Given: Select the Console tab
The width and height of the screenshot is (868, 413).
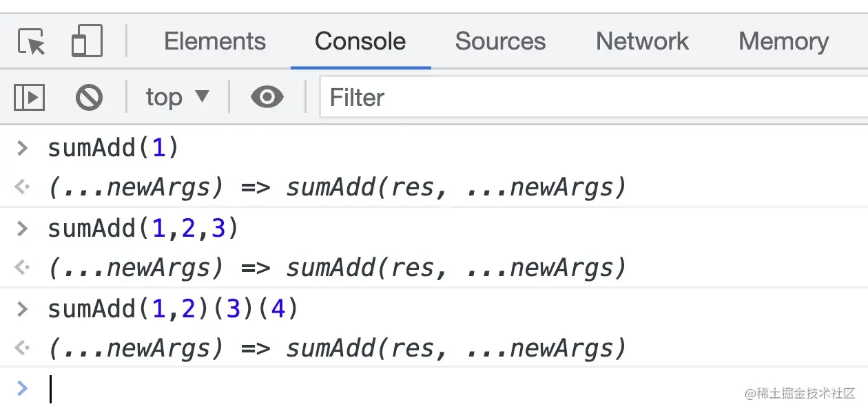Looking at the screenshot, I should (x=360, y=41).
